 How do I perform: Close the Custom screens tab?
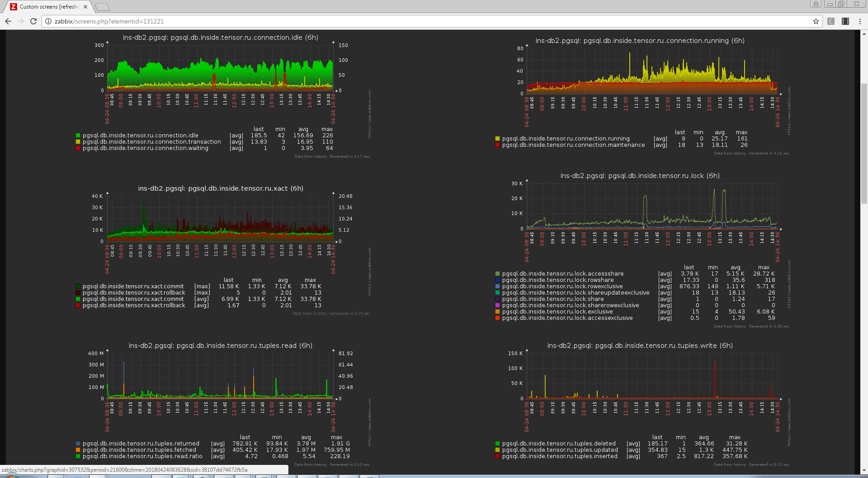point(85,7)
